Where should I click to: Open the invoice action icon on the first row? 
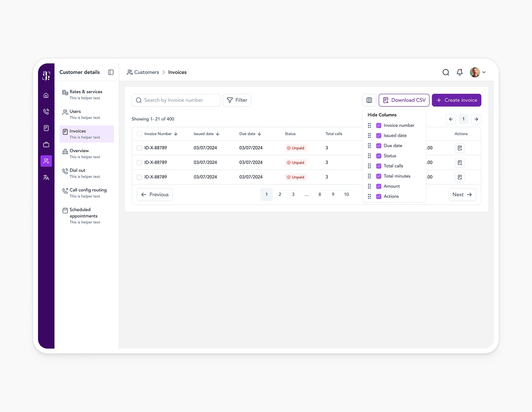click(x=460, y=148)
